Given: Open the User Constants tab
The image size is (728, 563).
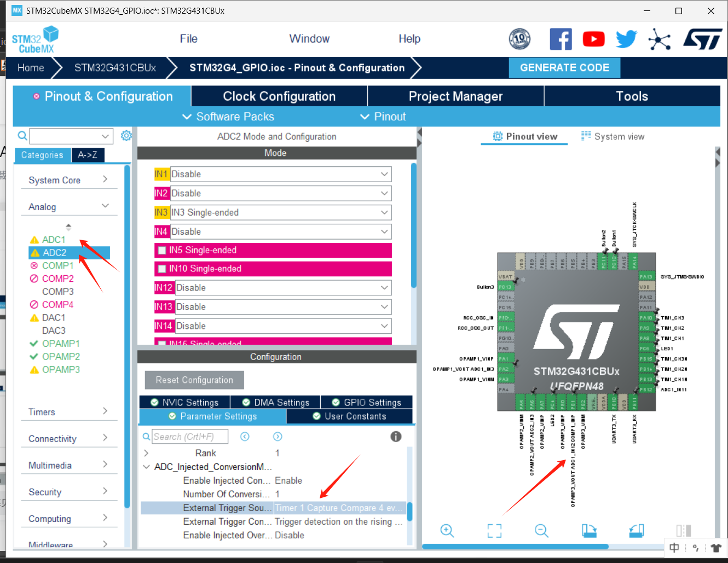Looking at the screenshot, I should 349,416.
